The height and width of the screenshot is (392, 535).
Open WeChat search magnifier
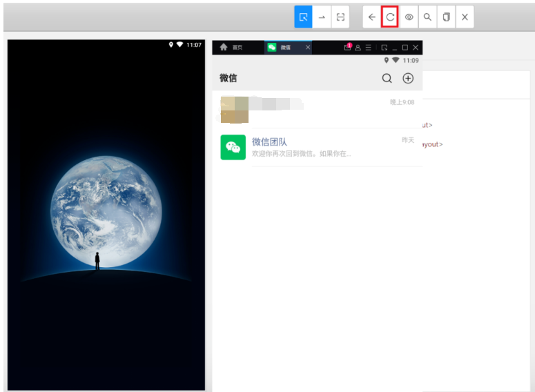(387, 78)
